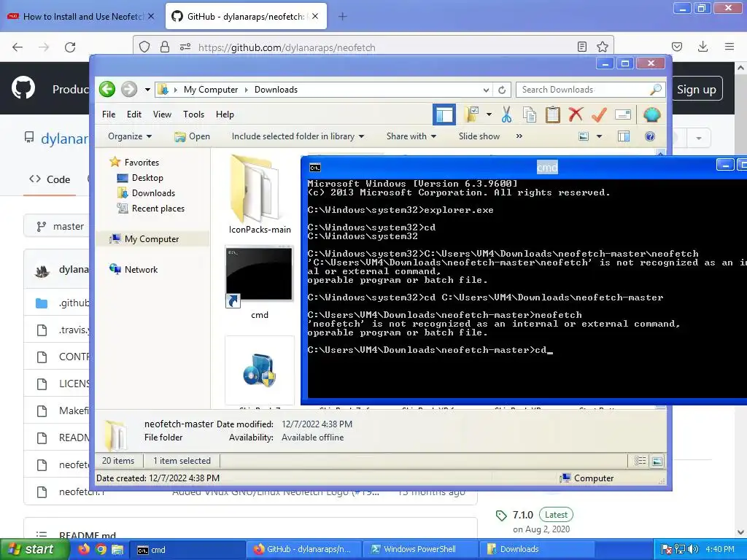Image resolution: width=747 pixels, height=560 pixels.
Task: Click My Computer in the address breadcrumb
Action: coord(211,90)
